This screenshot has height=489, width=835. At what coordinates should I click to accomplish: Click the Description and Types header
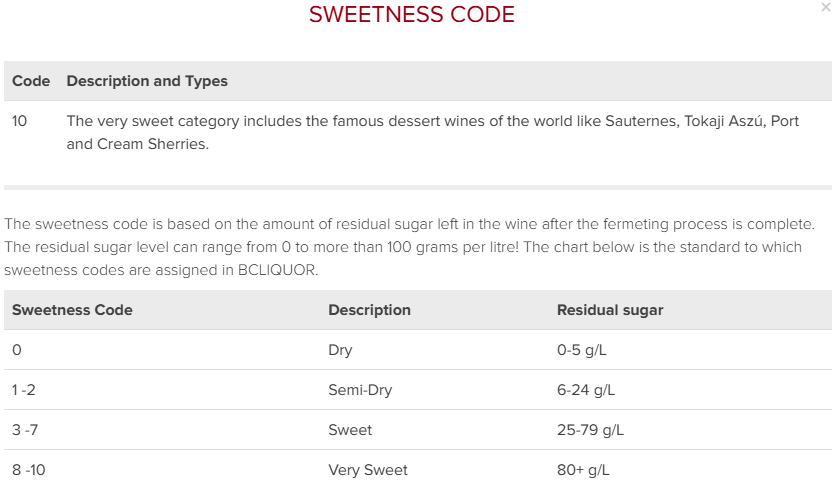[147, 81]
